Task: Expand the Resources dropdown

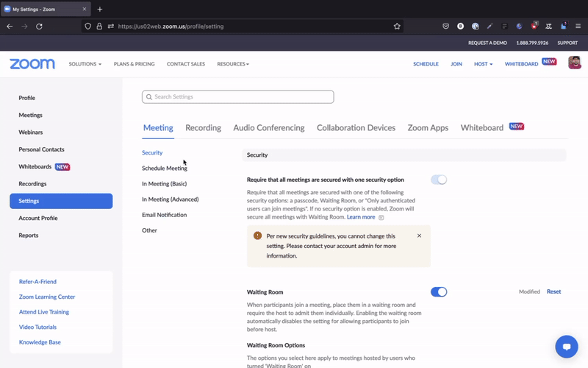Action: 233,64
